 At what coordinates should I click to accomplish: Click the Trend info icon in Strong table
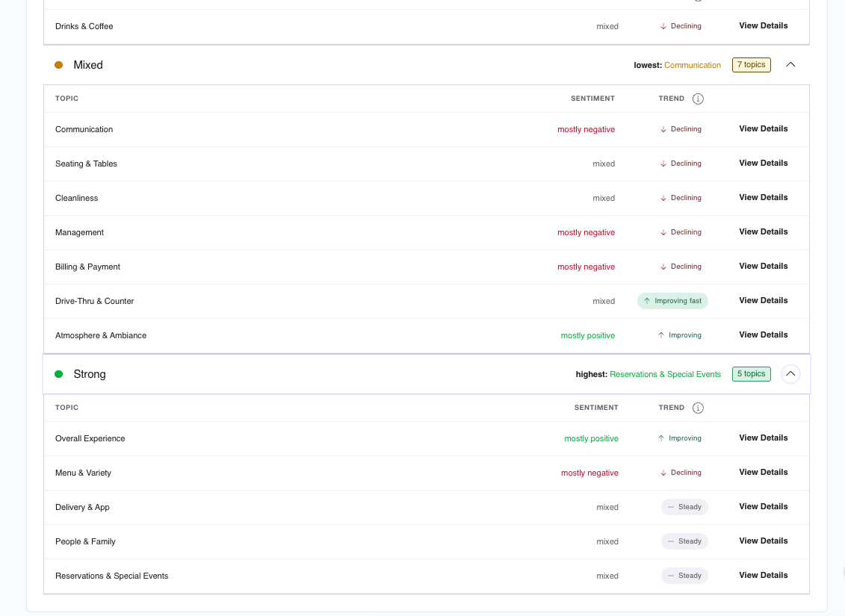pyautogui.click(x=698, y=408)
